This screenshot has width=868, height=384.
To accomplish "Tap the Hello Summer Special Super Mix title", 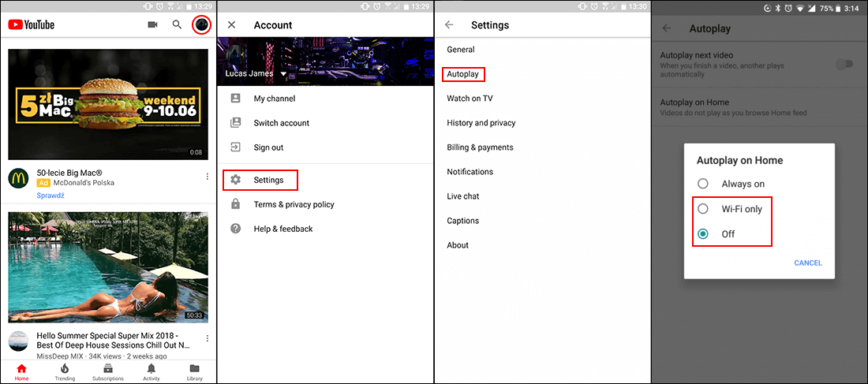I will (x=114, y=341).
